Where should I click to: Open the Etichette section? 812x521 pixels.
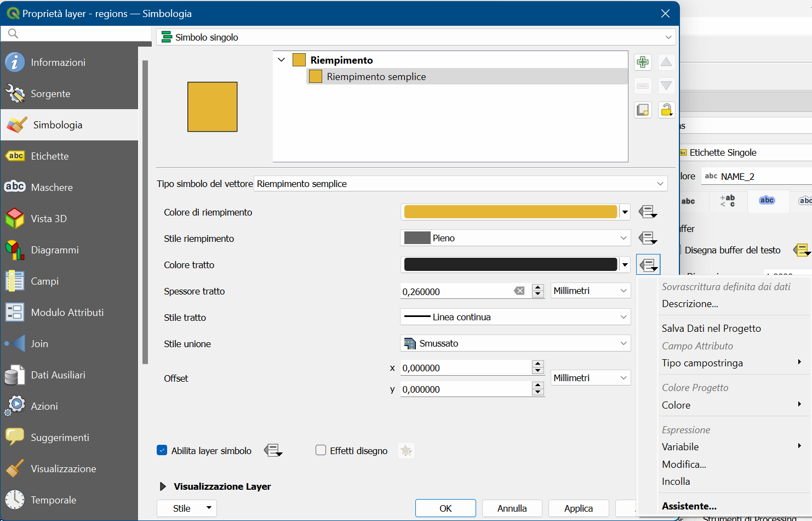(x=69, y=156)
